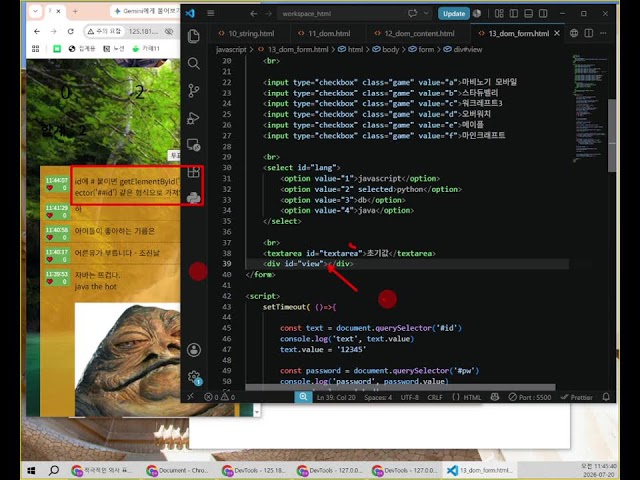
Task: Change the UTF-8 file encoding
Action: [x=409, y=397]
